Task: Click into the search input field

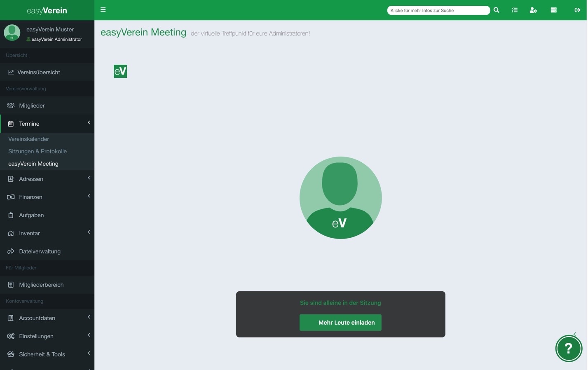Action: [x=438, y=10]
